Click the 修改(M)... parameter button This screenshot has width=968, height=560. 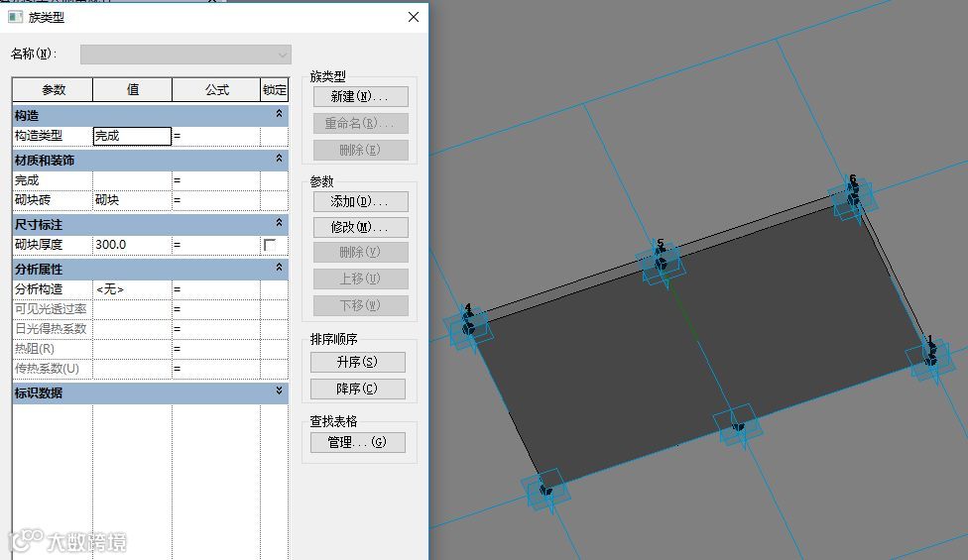click(x=361, y=228)
